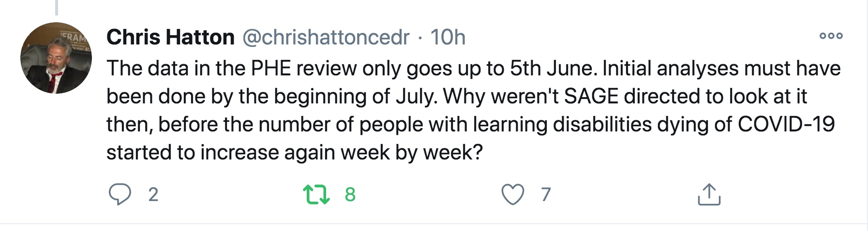Reply to Chris Hatton's tweet
868x231 pixels.
[x=120, y=194]
